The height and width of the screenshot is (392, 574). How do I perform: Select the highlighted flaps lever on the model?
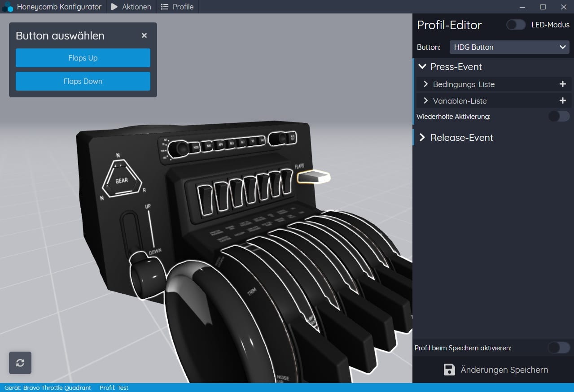314,178
